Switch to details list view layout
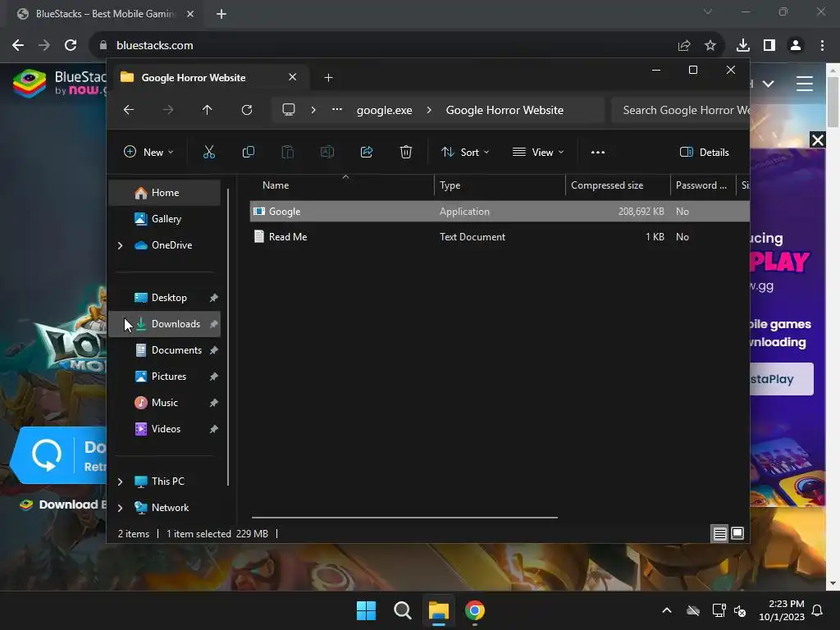Viewport: 840px width, 630px height. click(719, 533)
